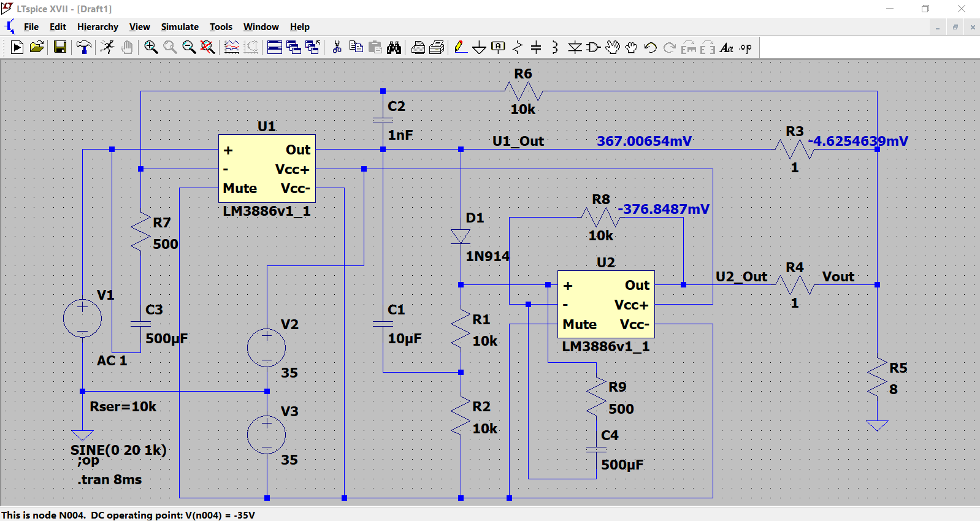Restore the inner Draft1 document window
Image resolution: width=980 pixels, height=521 pixels.
pyautogui.click(x=955, y=27)
